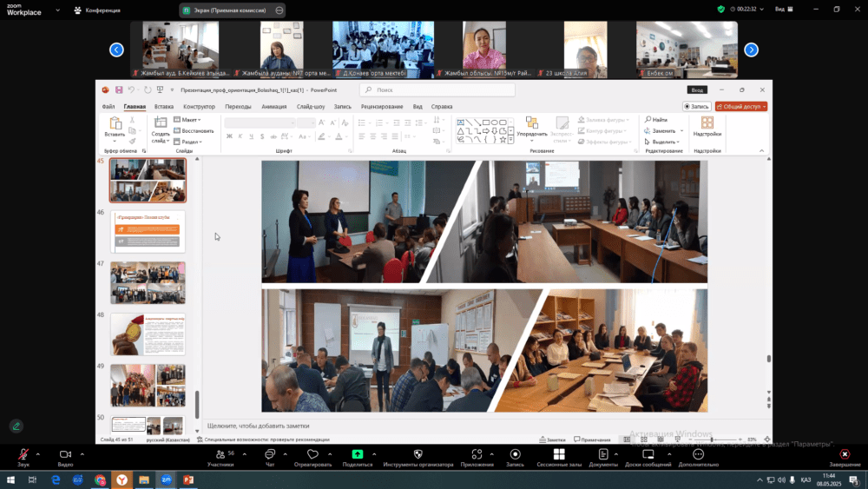Open Доски сообщений whiteboards icon
Screen dimensions: 868x489
point(648,454)
